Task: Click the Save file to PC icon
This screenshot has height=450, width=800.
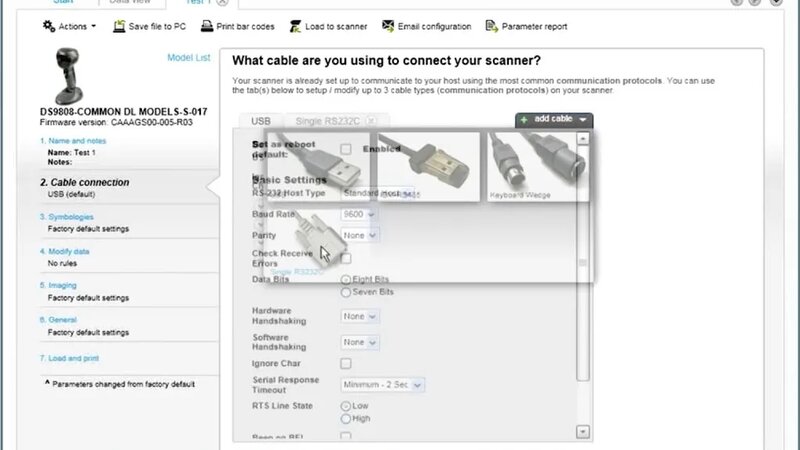Action: [119, 27]
